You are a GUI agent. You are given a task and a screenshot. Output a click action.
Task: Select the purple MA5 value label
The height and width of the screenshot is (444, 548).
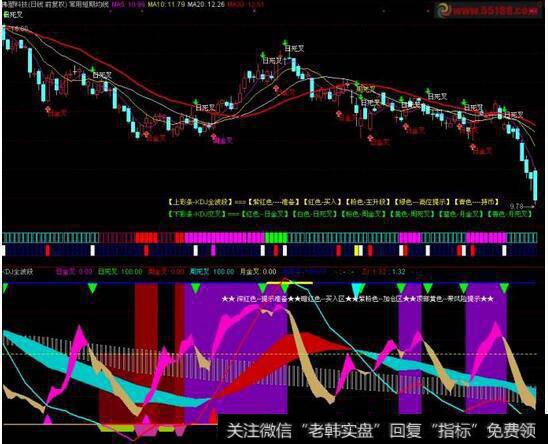[x=128, y=5]
